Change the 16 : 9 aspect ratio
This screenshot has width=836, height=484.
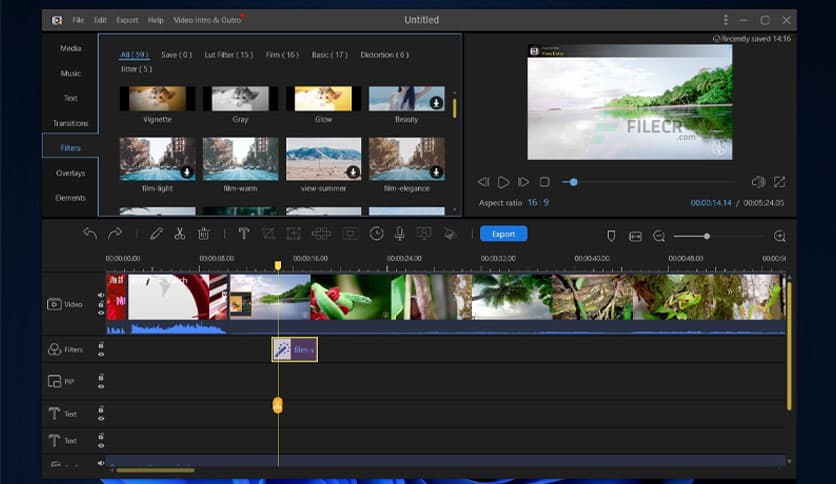pos(538,203)
